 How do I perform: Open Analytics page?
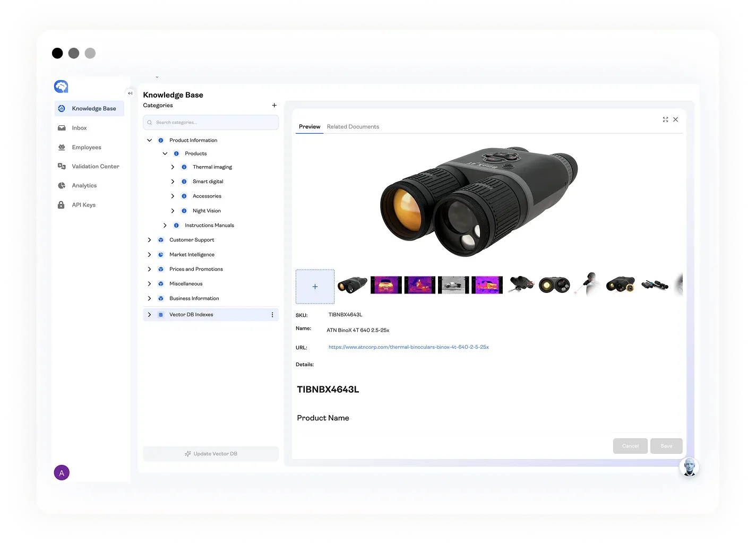tap(84, 185)
